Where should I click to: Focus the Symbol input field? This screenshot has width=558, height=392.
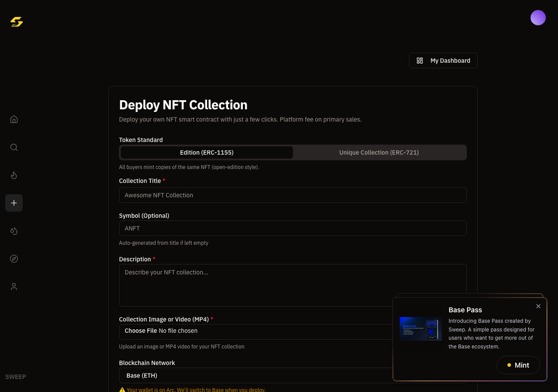point(293,228)
